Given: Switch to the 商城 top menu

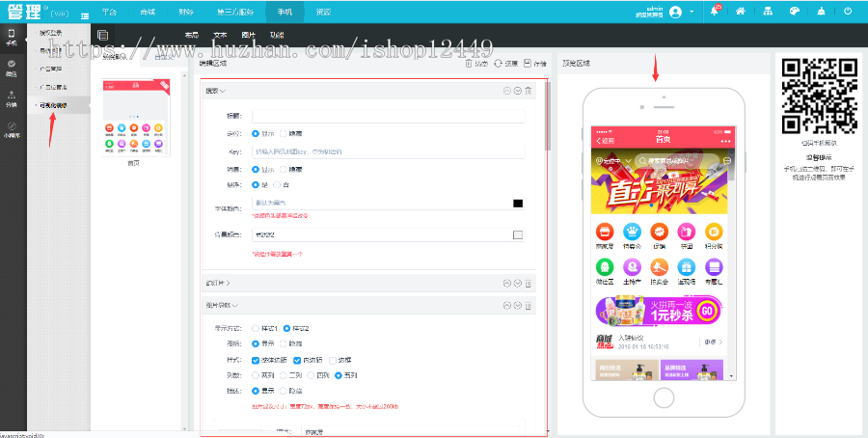Looking at the screenshot, I should tap(147, 12).
